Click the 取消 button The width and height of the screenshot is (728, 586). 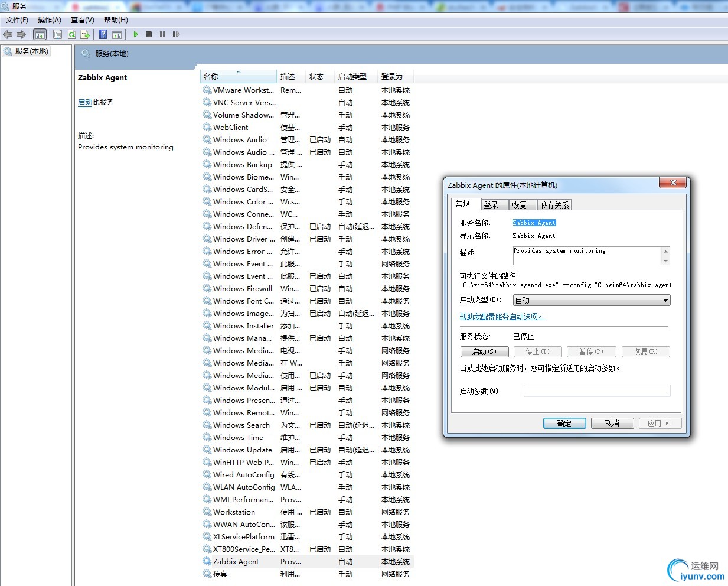pos(612,423)
